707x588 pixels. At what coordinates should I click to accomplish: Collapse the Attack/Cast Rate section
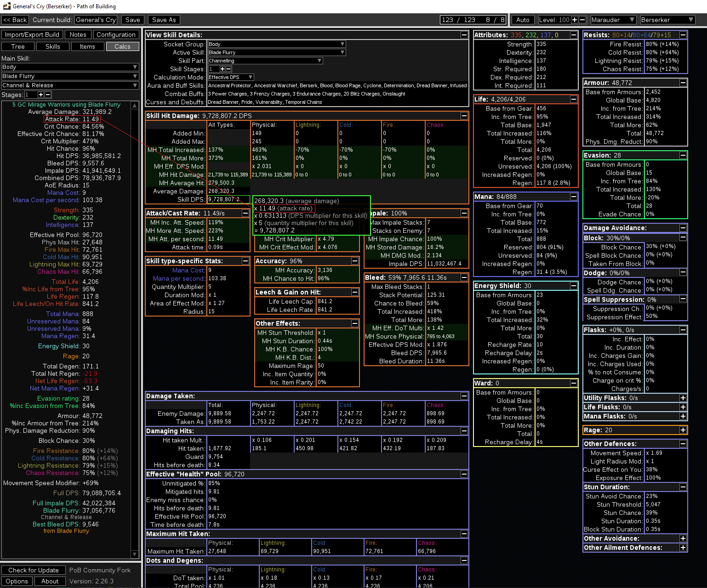tap(245, 213)
